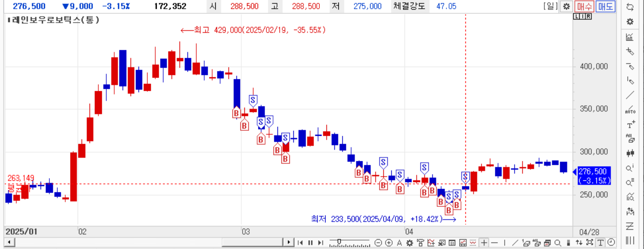
Task: Click the 최고 429,000 high price label
Action: pos(253,30)
